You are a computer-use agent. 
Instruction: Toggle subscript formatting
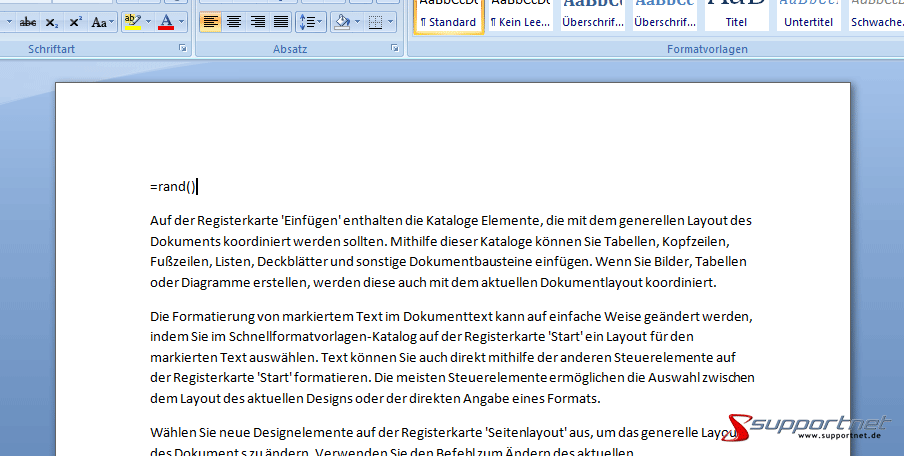51,21
